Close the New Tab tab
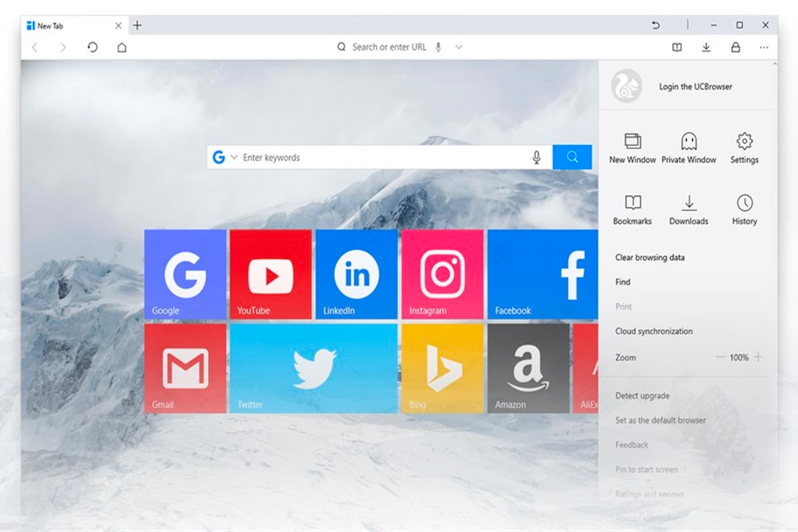The height and width of the screenshot is (532, 798). point(119,26)
